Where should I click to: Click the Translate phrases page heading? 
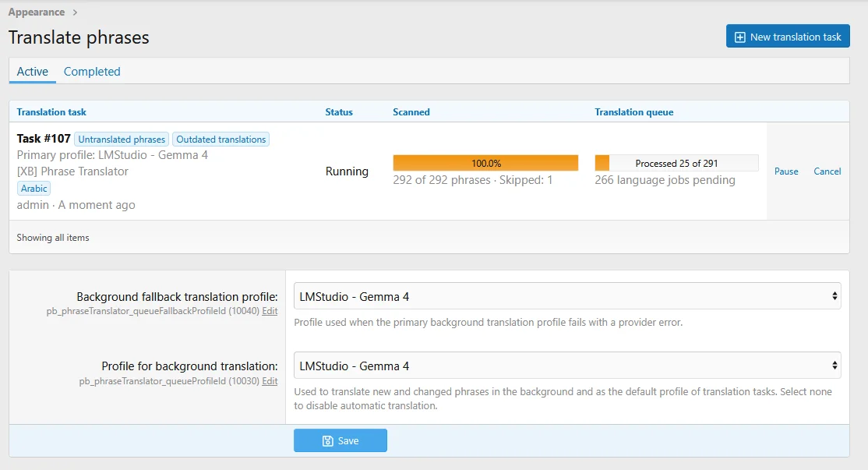(79, 37)
